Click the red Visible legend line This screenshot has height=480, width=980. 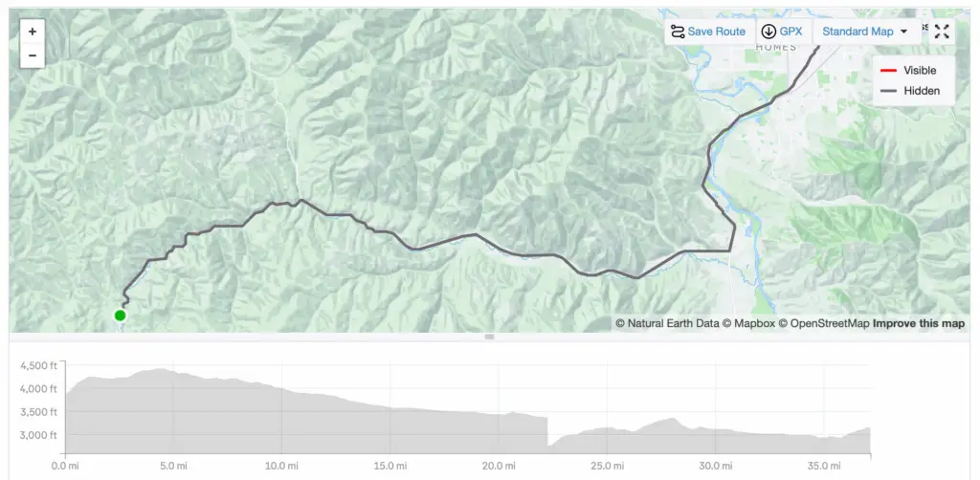[x=888, y=71]
